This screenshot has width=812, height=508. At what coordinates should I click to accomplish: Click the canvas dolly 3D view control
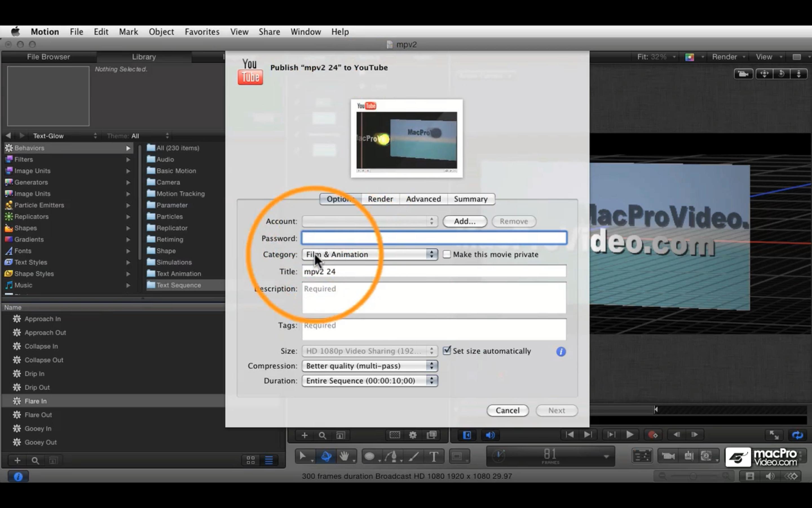click(x=798, y=74)
